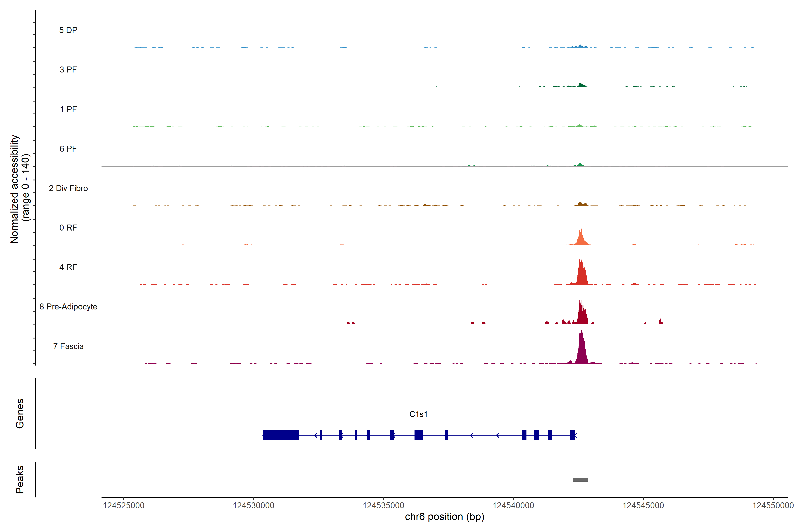798x532 pixels.
Task: Click the 124525000 axis tick label
Action: coord(123,506)
